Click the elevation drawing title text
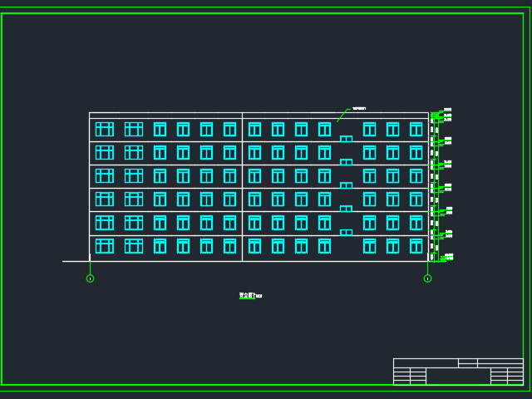This screenshot has width=532, height=399. (x=250, y=296)
